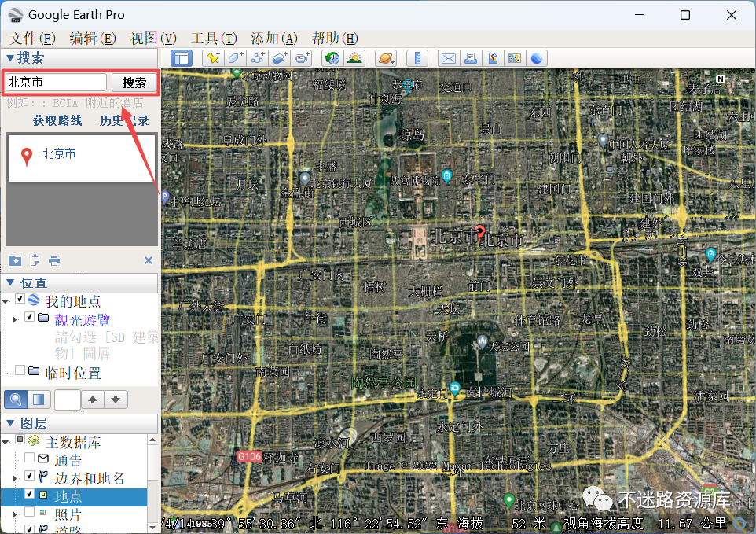Enable the 通告 layer checkbox

click(29, 457)
